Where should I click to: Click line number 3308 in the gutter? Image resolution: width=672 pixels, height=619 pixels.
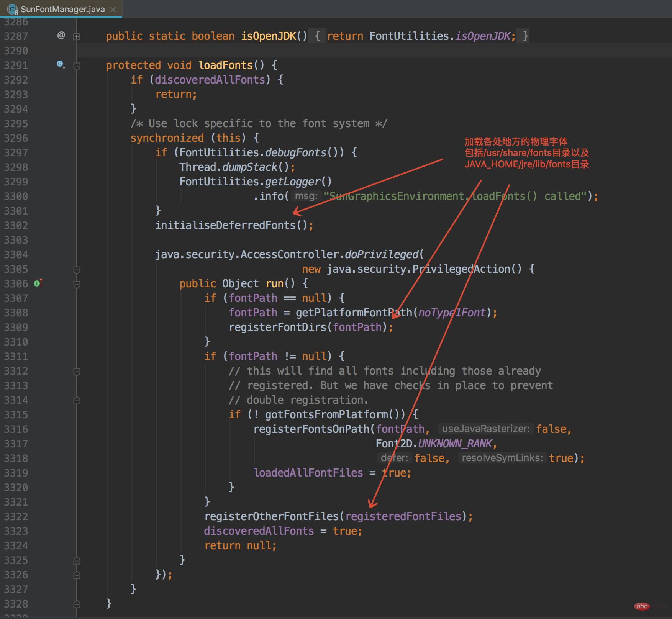coord(16,313)
